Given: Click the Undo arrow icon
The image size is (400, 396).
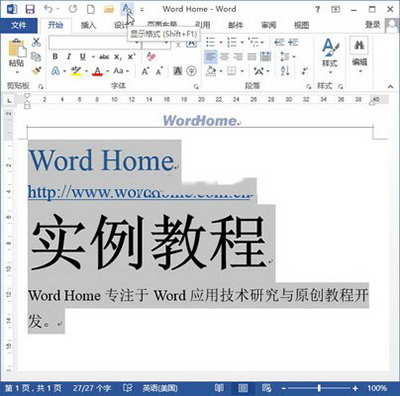Looking at the screenshot, I should pos(49,9).
